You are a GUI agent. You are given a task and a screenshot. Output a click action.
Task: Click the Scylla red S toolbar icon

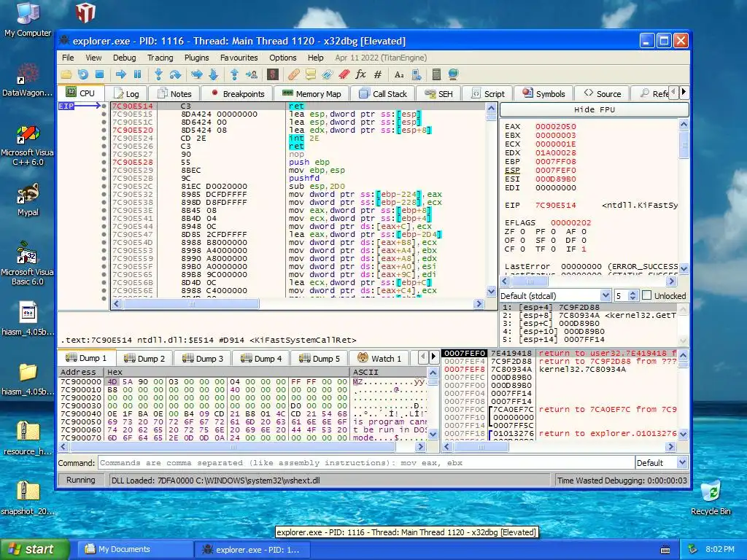tap(273, 74)
